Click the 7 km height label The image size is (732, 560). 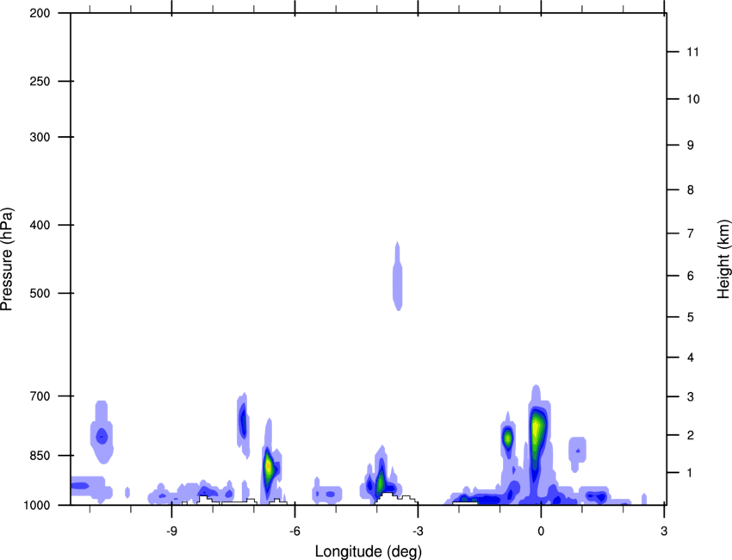[x=691, y=233]
